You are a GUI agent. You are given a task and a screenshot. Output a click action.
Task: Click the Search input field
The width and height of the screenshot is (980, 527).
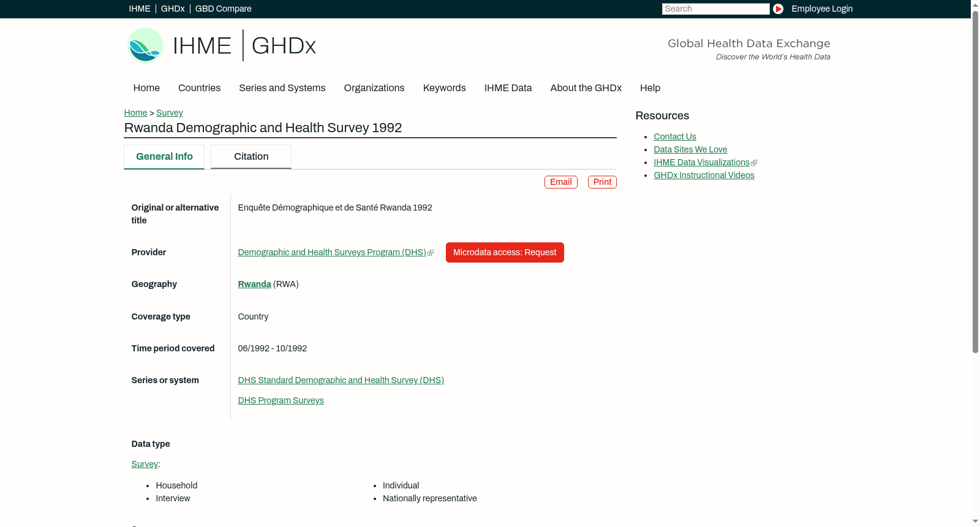click(715, 9)
